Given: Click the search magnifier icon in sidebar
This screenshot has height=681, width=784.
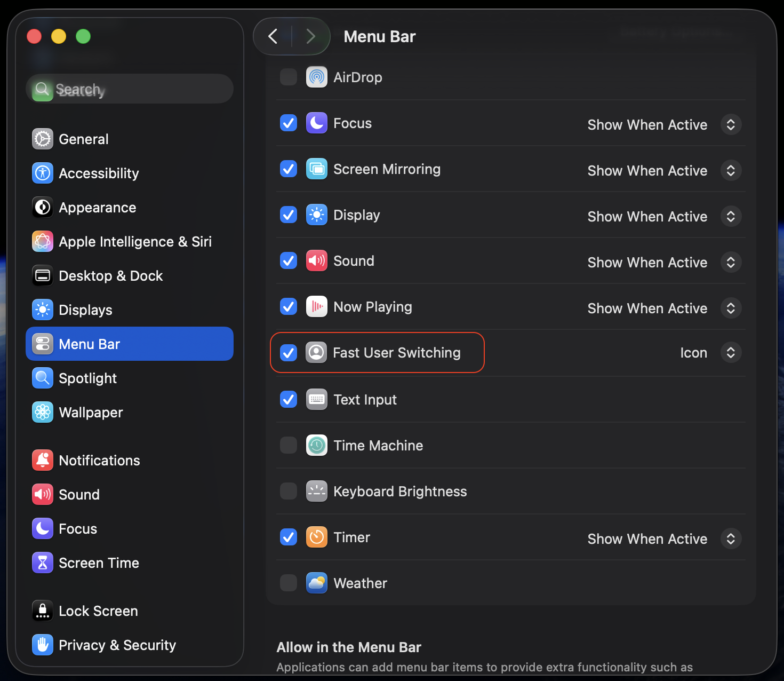Looking at the screenshot, I should pos(42,89).
